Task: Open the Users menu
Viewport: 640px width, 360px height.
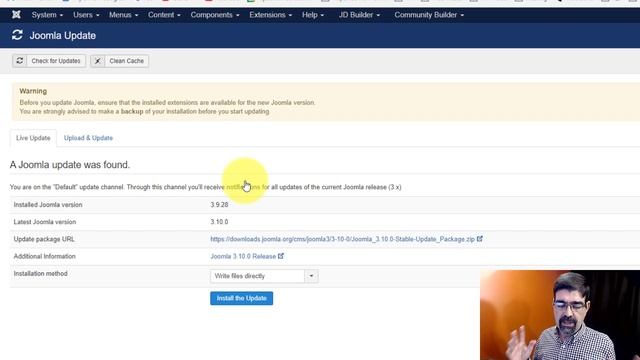Action: pyautogui.click(x=86, y=15)
